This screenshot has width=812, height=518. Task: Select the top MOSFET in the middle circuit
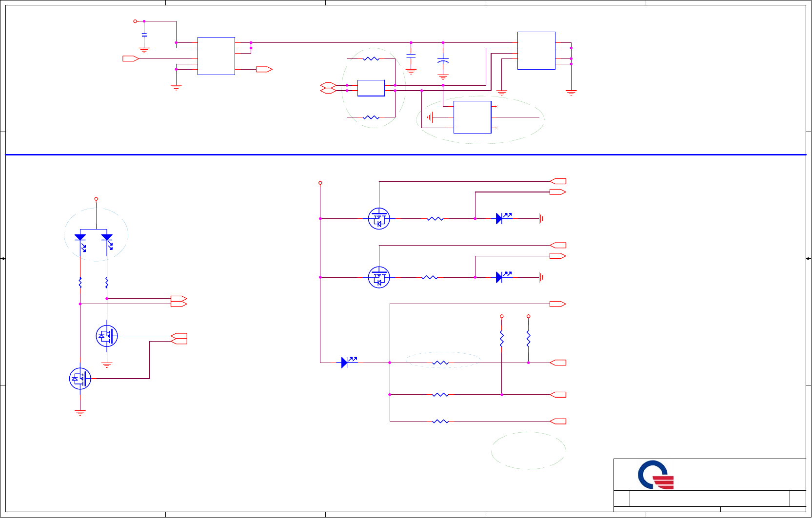point(379,219)
